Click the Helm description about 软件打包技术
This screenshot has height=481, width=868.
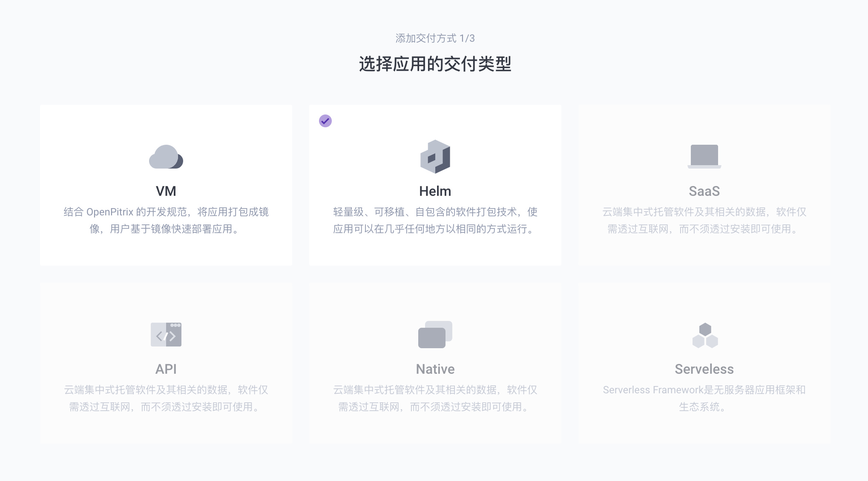coord(435,220)
